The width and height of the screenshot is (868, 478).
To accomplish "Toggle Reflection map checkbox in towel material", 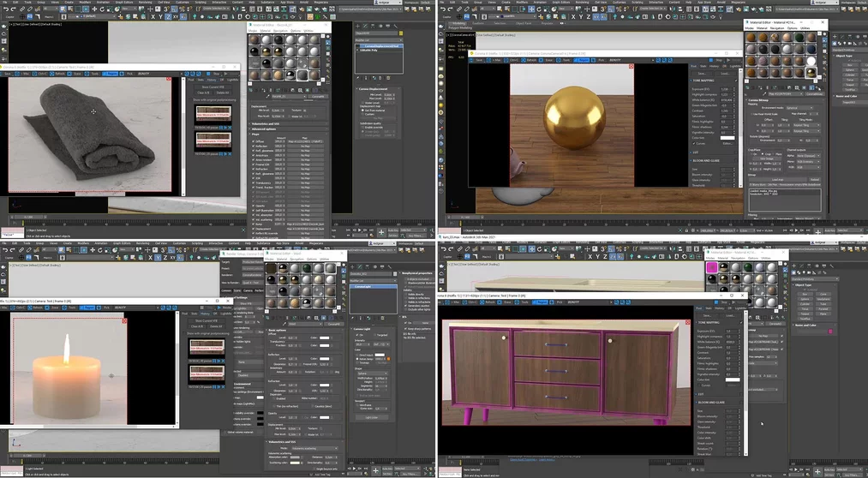I will [253, 146].
